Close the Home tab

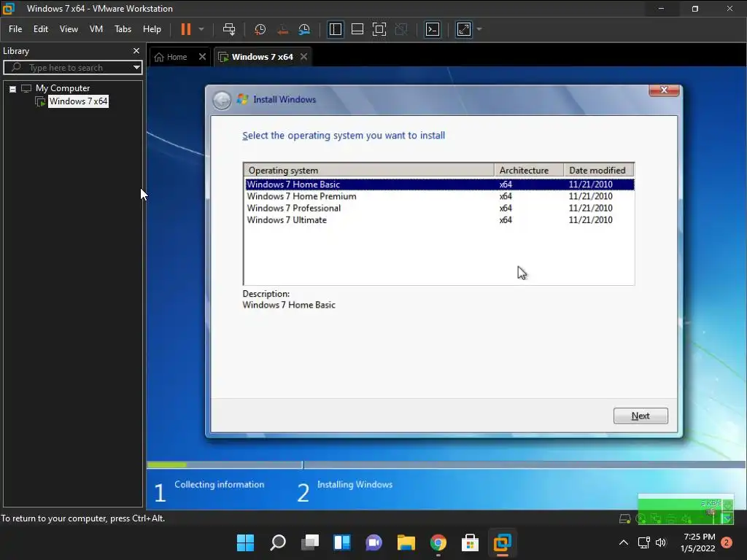(x=203, y=57)
